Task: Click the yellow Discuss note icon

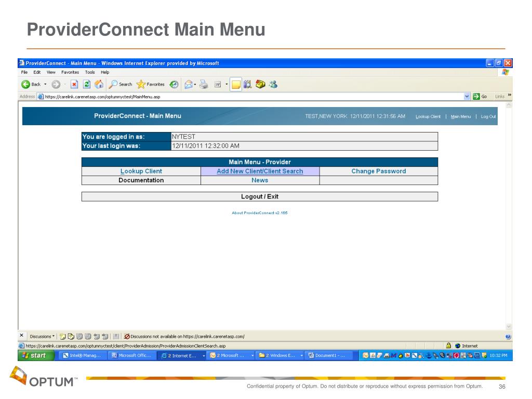Action: coord(236,84)
